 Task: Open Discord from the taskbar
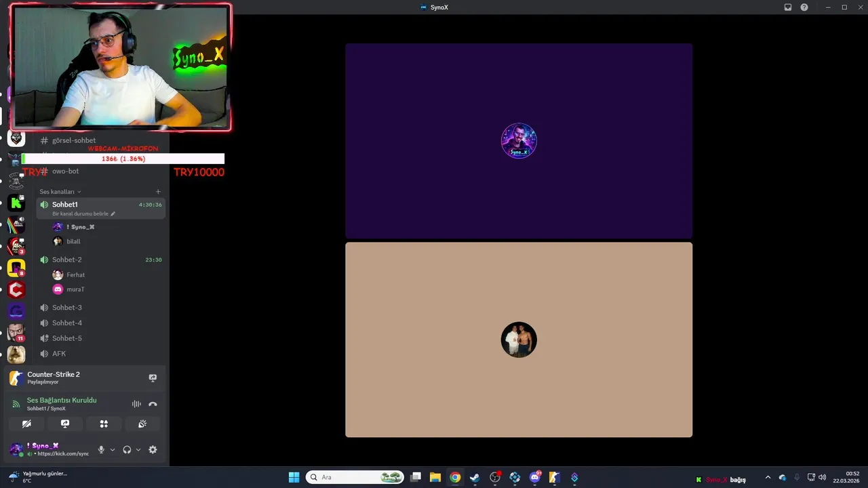click(535, 477)
